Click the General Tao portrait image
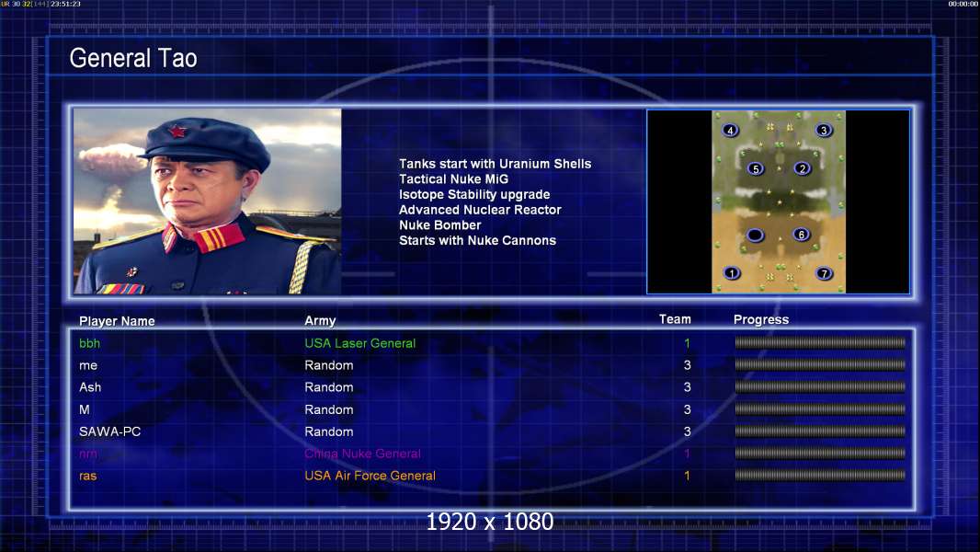The height and width of the screenshot is (552, 980). point(208,201)
